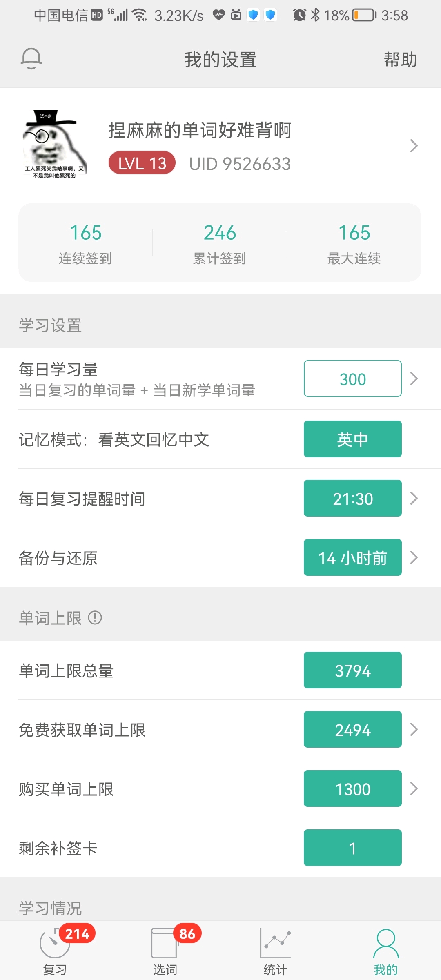
Task: Tap the LVL 13 level badge
Action: 142,163
